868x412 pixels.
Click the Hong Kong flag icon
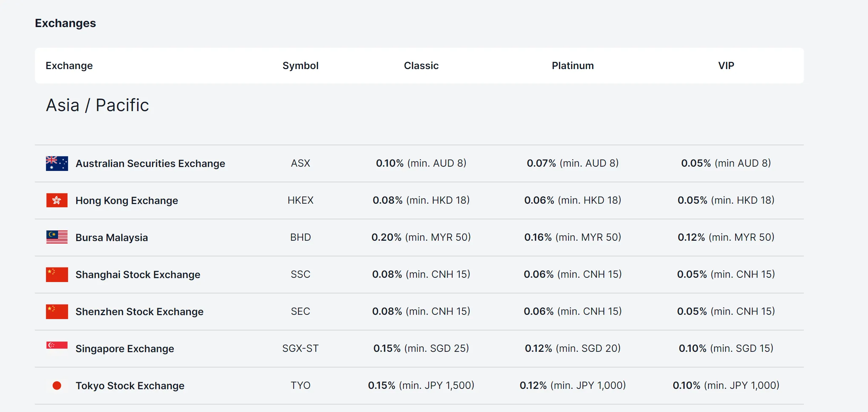57,200
